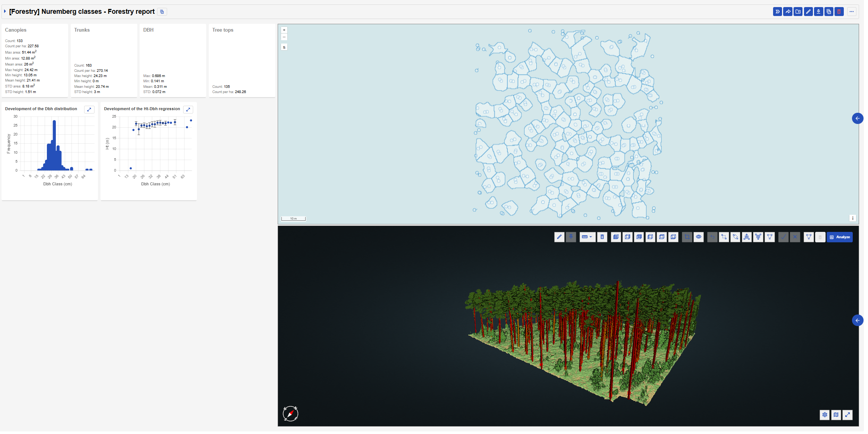Viewport: 868px width, 434px height.
Task: Click the 'Dbh Class (cm)' label under regression chart
Action: [x=156, y=184]
